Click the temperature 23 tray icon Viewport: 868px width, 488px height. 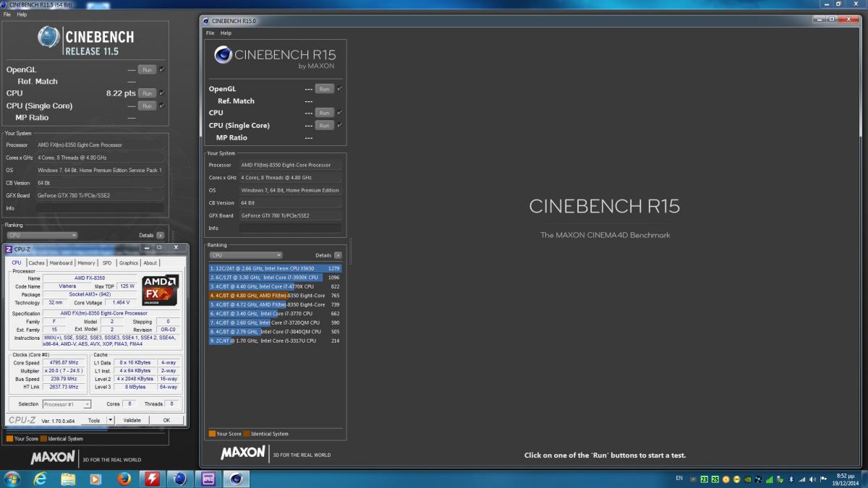click(704, 479)
